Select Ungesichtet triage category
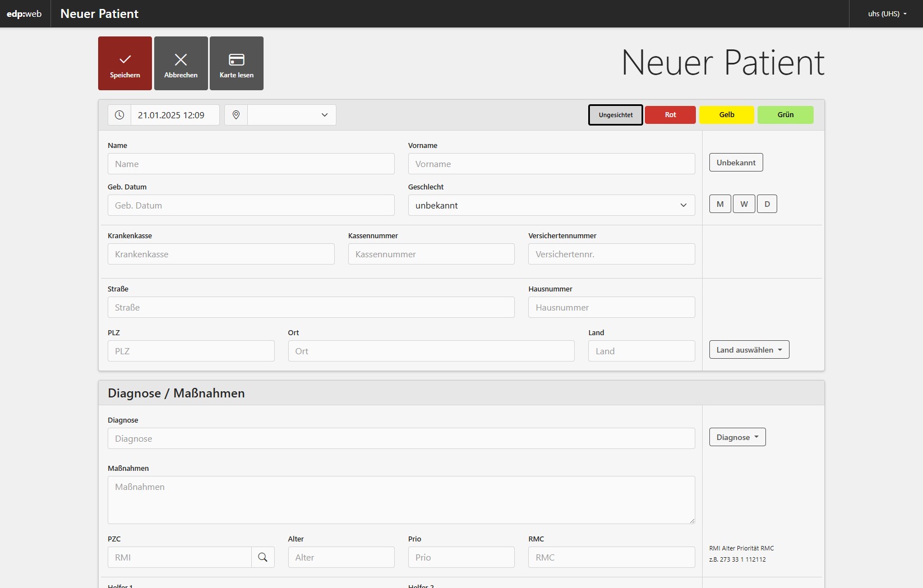This screenshot has height=588, width=923. click(x=616, y=115)
